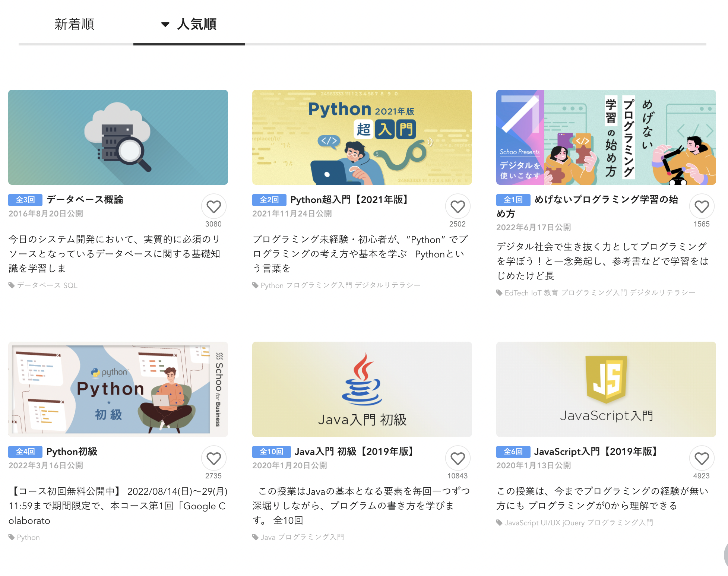Like the めげないプログラミング学習 course
728x576 pixels.
pos(702,206)
